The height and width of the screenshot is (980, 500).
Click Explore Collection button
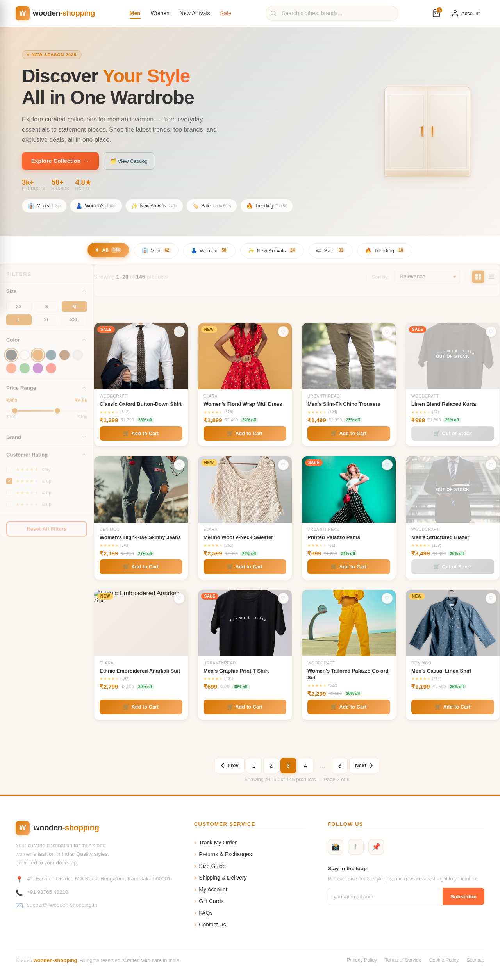point(60,161)
